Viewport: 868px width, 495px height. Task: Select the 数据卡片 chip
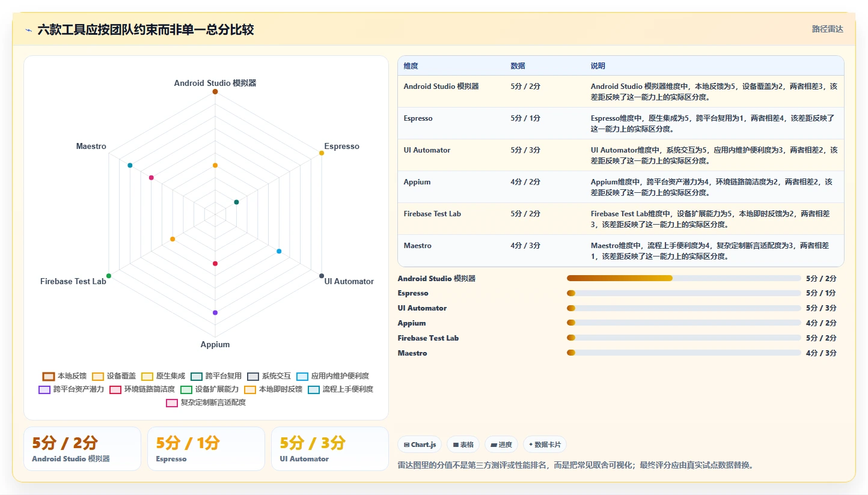pos(545,445)
